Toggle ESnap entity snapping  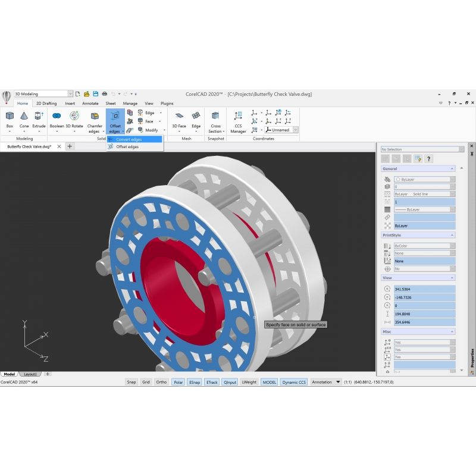(x=195, y=382)
